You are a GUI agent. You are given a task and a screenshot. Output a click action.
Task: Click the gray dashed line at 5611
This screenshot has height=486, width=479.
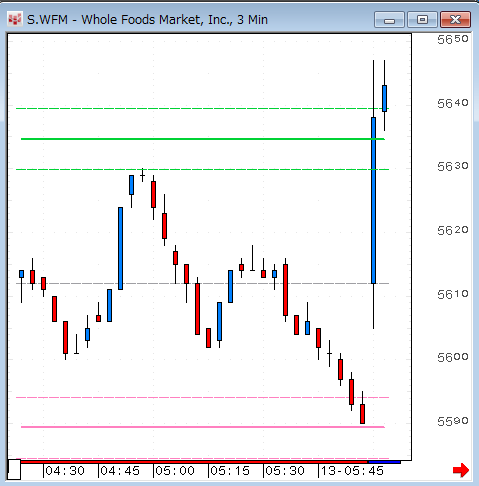203,283
